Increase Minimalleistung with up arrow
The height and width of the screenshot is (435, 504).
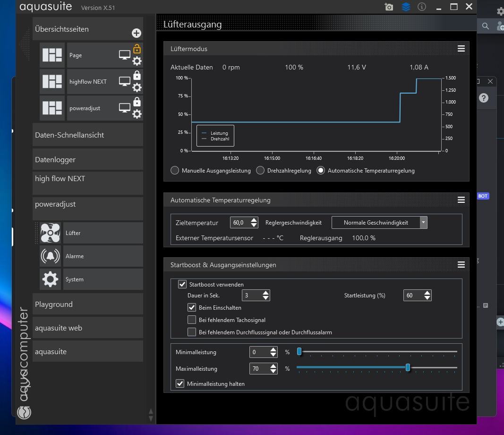[273, 349]
